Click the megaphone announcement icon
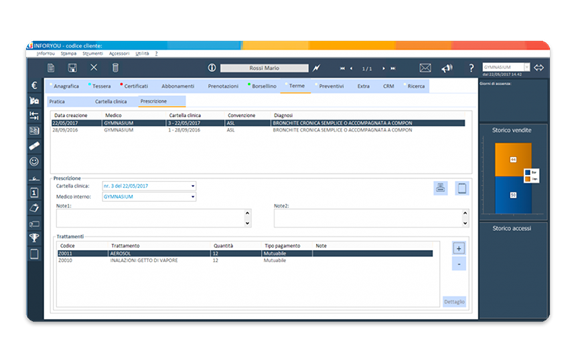The image size is (576, 362). pos(447,68)
